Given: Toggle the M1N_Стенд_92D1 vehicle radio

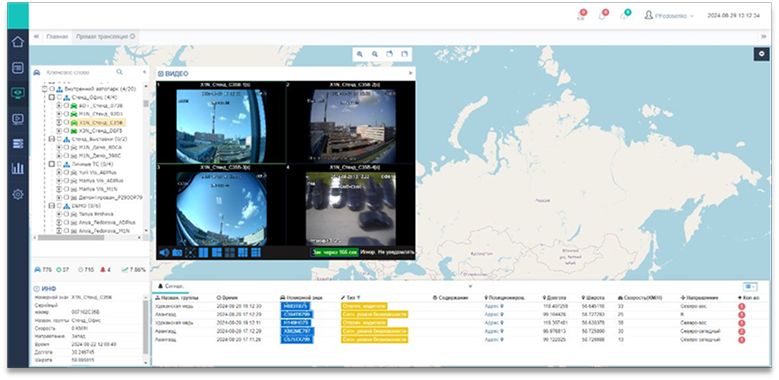Looking at the screenshot, I should tap(66, 114).
